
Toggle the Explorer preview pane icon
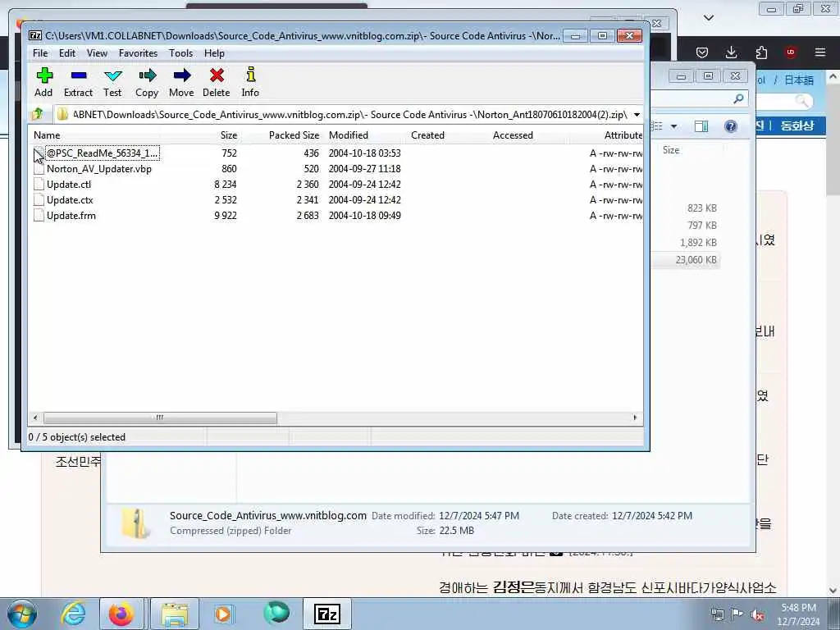click(701, 126)
